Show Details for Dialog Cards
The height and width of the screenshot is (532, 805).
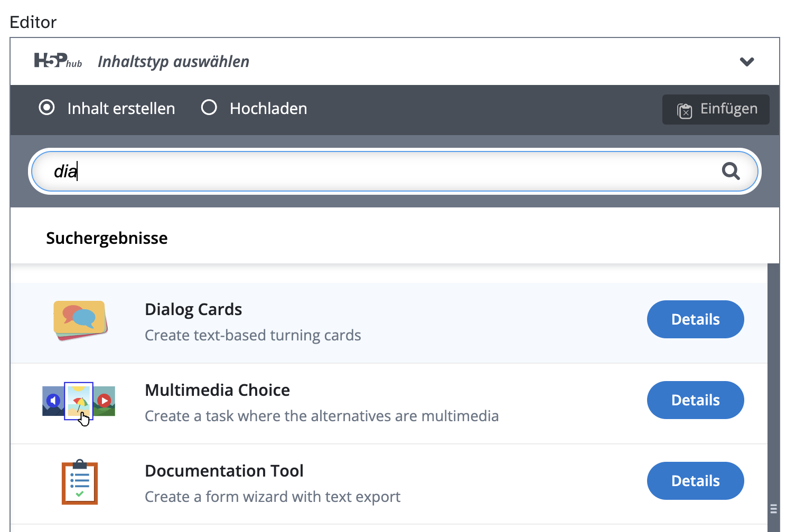(x=695, y=319)
